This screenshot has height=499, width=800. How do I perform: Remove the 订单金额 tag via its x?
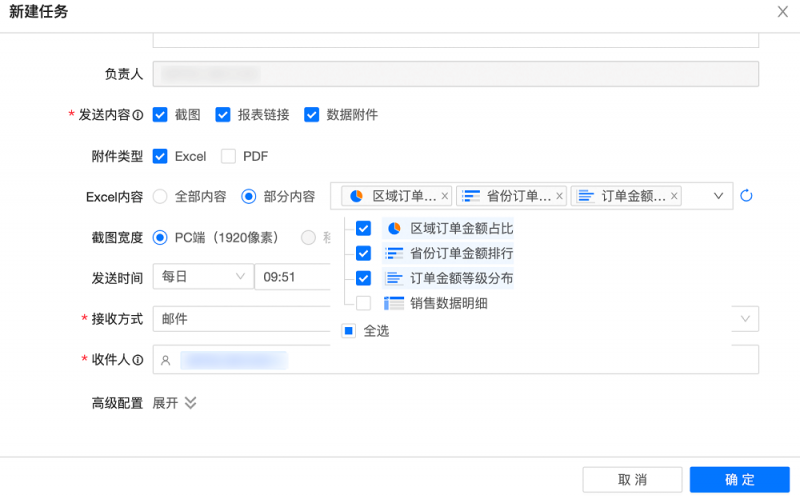[x=674, y=196]
